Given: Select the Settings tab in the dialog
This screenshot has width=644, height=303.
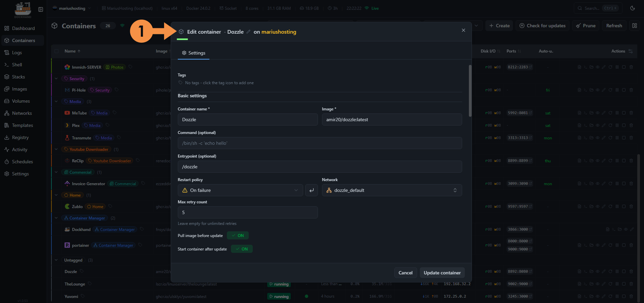Looking at the screenshot, I should 194,53.
